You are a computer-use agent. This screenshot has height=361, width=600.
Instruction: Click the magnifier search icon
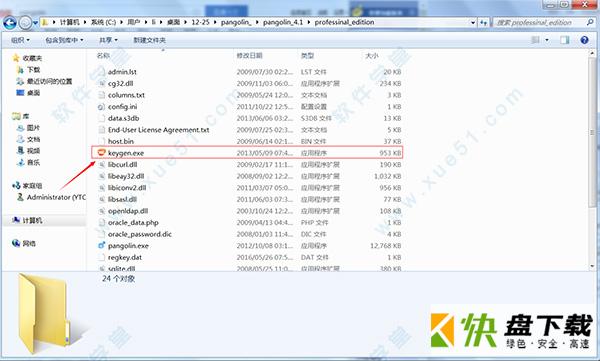(x=590, y=23)
